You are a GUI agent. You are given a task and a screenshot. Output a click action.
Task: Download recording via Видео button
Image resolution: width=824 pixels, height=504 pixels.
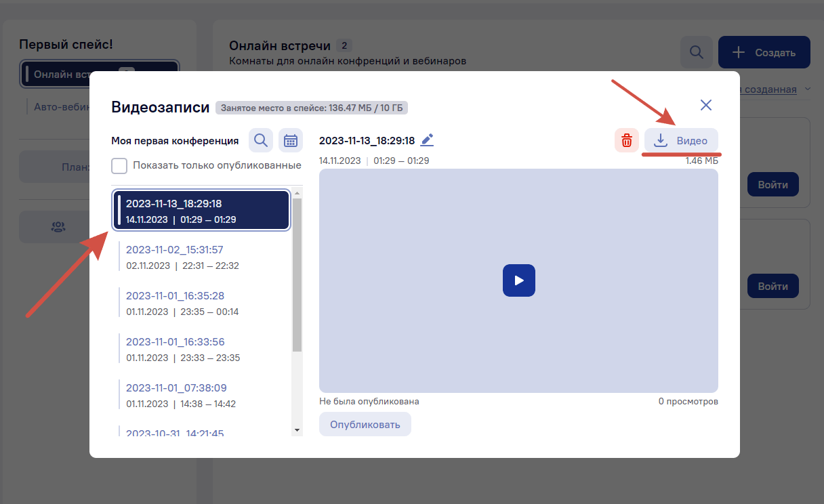point(681,141)
